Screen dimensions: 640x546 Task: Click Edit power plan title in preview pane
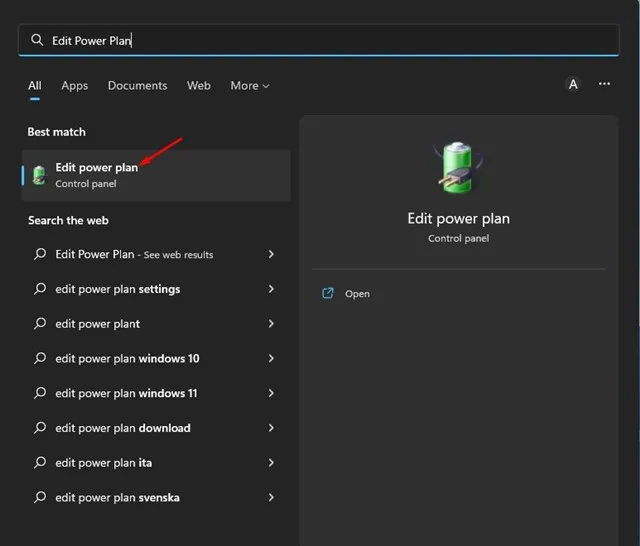[x=458, y=219]
